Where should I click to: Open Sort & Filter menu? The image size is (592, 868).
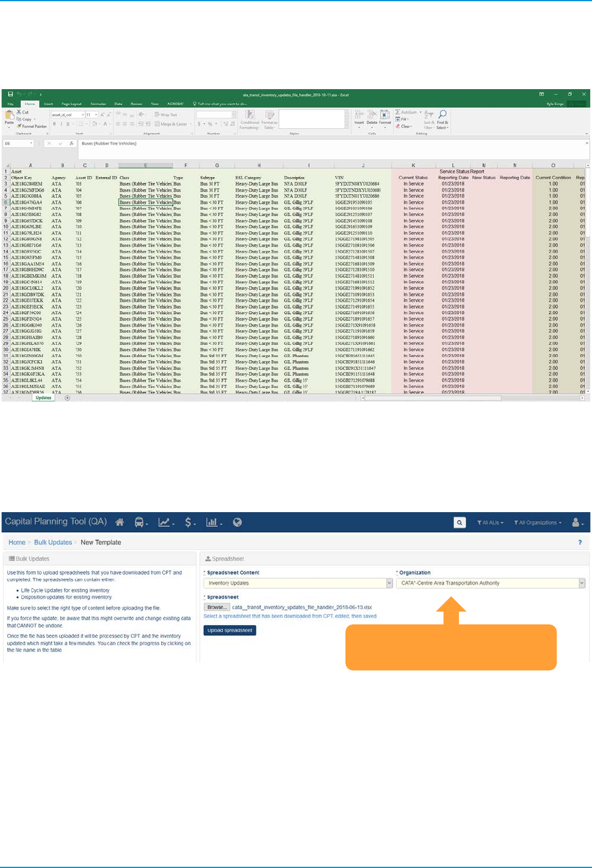[x=428, y=120]
